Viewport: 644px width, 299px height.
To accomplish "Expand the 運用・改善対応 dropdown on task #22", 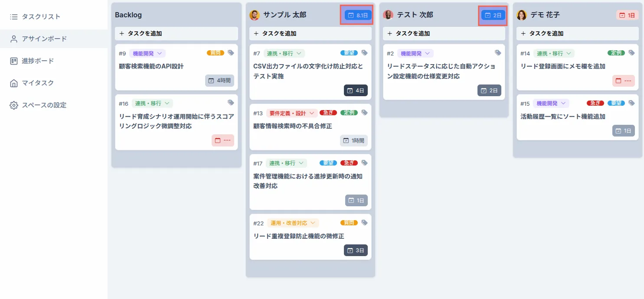I will point(292,222).
